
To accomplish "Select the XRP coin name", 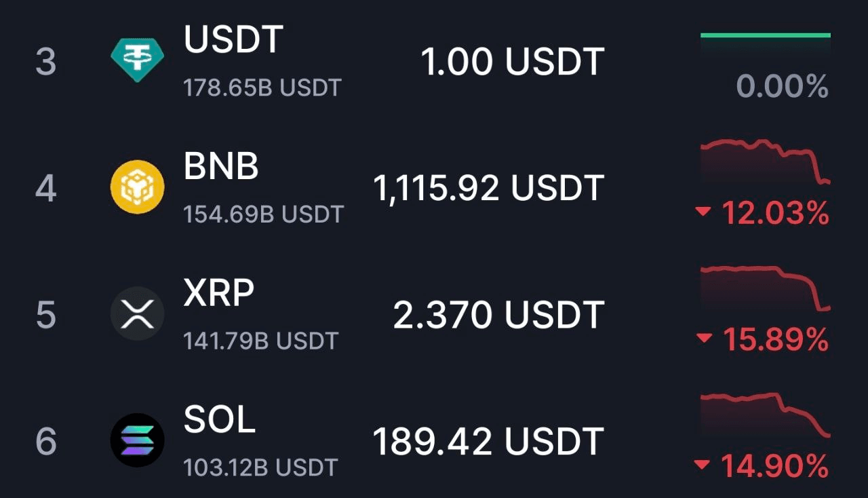I will coord(218,292).
